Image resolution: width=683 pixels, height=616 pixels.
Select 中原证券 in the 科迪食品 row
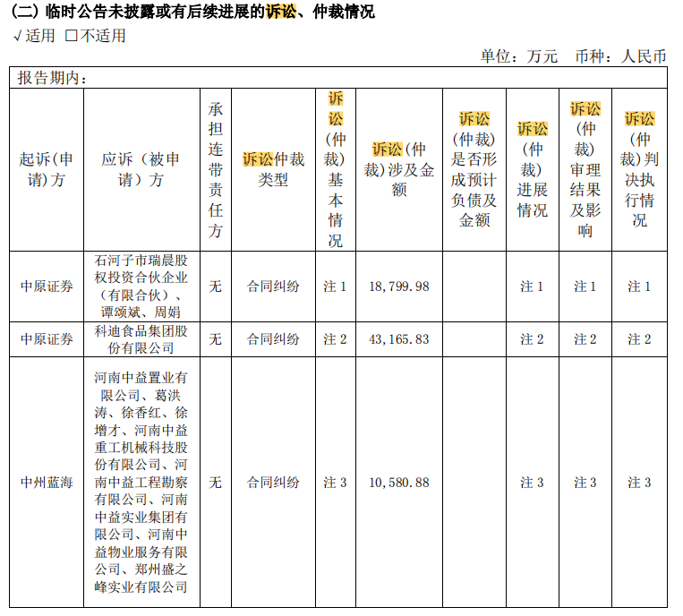47,339
